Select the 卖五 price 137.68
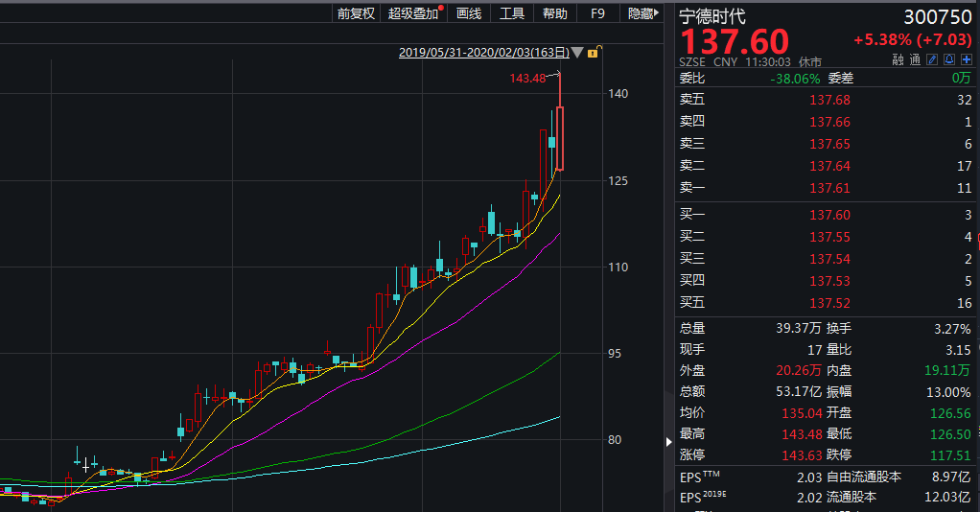The image size is (980, 512). click(830, 100)
